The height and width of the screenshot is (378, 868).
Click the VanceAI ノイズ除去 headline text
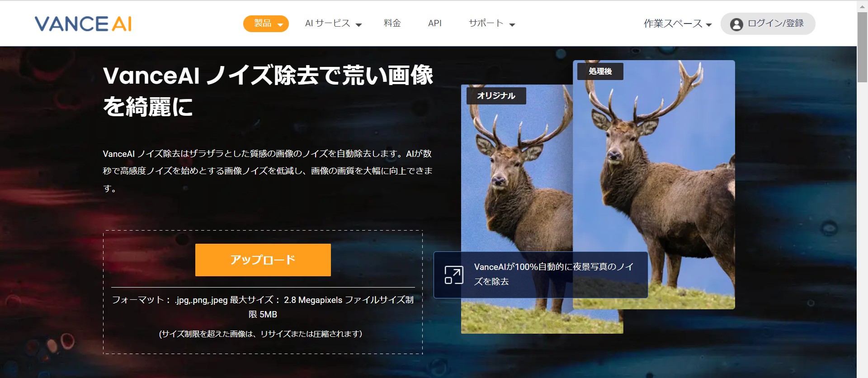pos(268,91)
